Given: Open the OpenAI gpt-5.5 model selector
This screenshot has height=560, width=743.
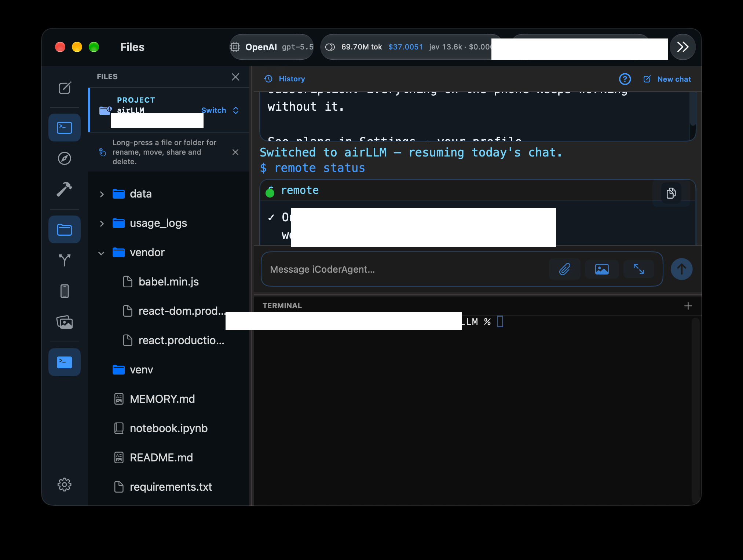Looking at the screenshot, I should [271, 47].
